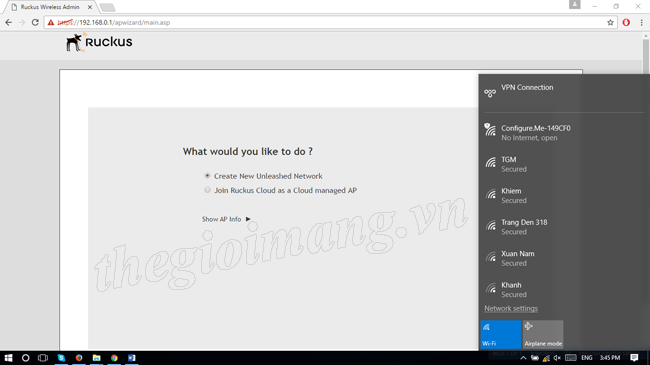Viewport: 650px width, 365px height.
Task: Click the Wi-Fi signal icon beside Khanh
Action: (x=491, y=288)
